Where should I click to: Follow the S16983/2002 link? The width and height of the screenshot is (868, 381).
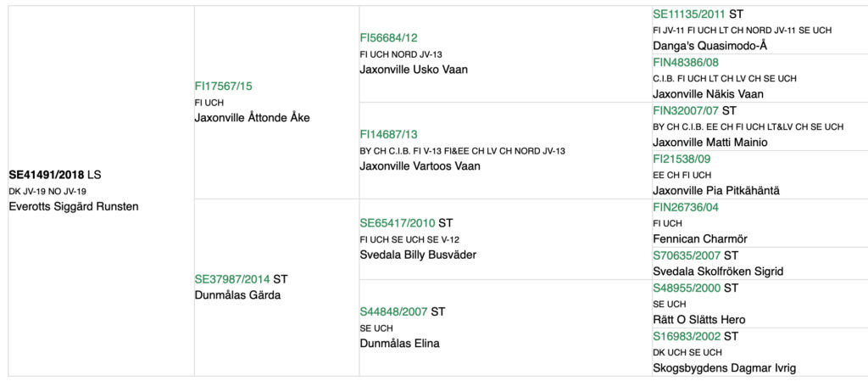686,336
